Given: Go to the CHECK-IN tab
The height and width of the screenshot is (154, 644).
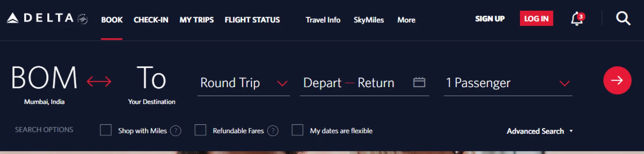Looking at the screenshot, I should 151,20.
